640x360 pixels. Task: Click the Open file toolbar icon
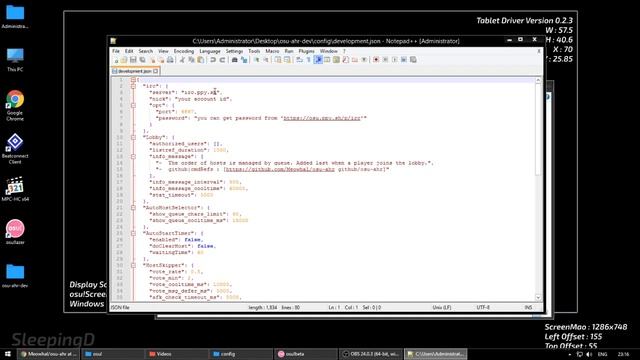[x=124, y=60]
